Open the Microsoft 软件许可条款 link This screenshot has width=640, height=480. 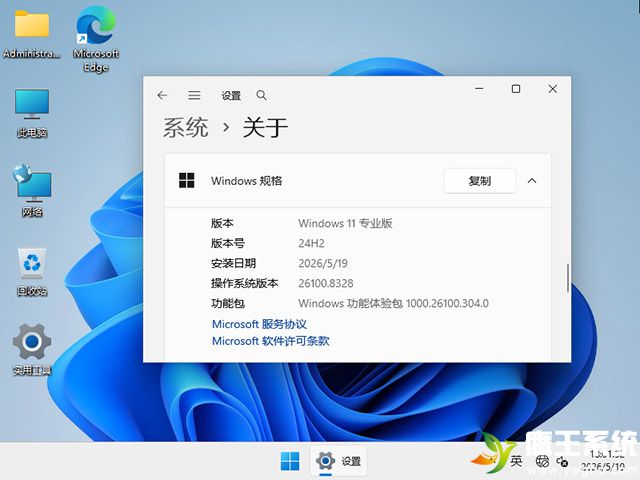pyautogui.click(x=271, y=341)
